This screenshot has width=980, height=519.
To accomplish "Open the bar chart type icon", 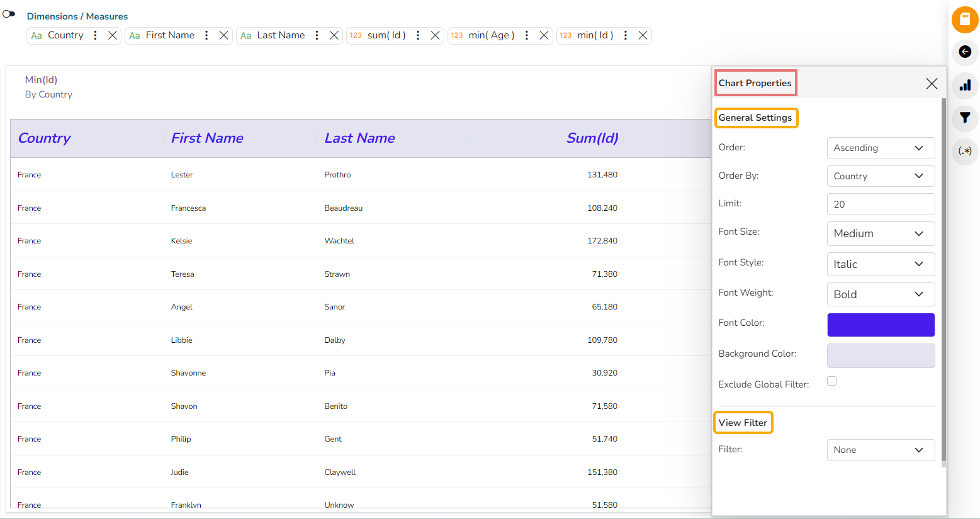I will 964,85.
